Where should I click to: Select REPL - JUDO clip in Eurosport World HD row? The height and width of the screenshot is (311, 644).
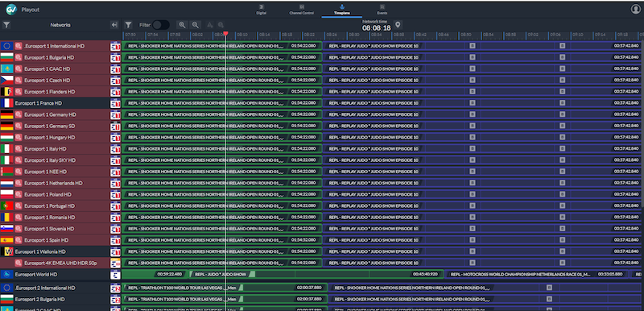316,275
